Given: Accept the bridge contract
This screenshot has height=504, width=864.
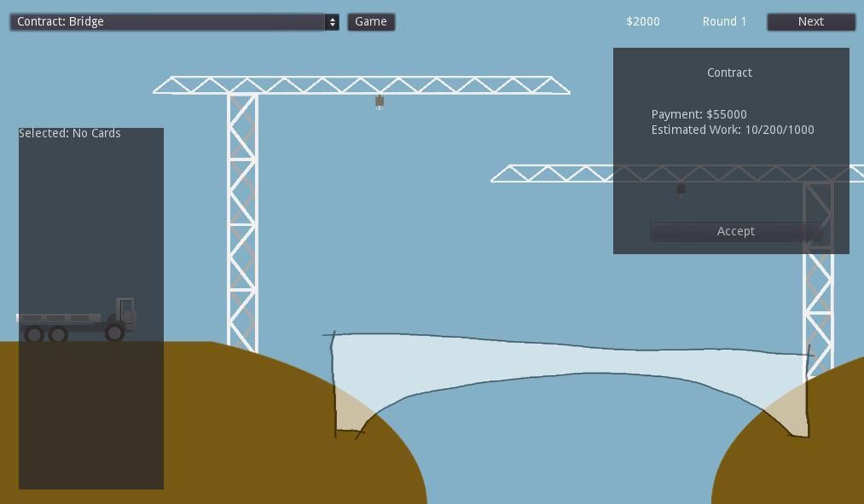Looking at the screenshot, I should 735,231.
